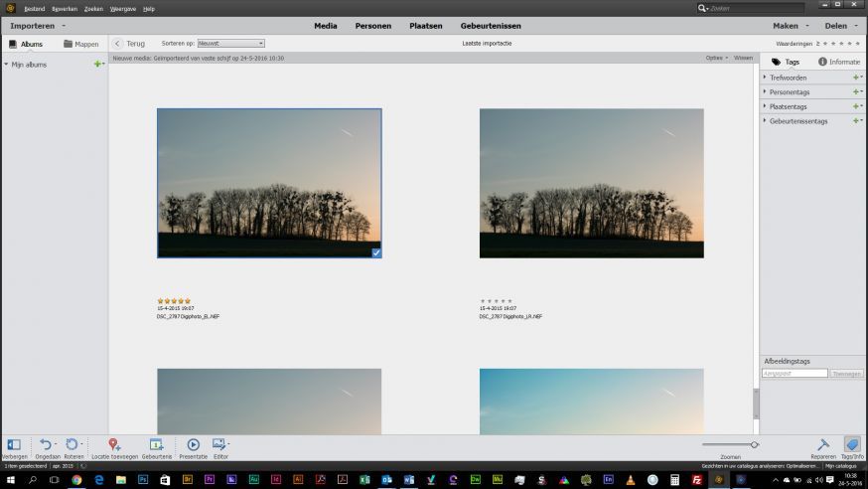Click the Zoomen thumbnail size slider
This screenshot has height=489, width=868.
[x=754, y=444]
